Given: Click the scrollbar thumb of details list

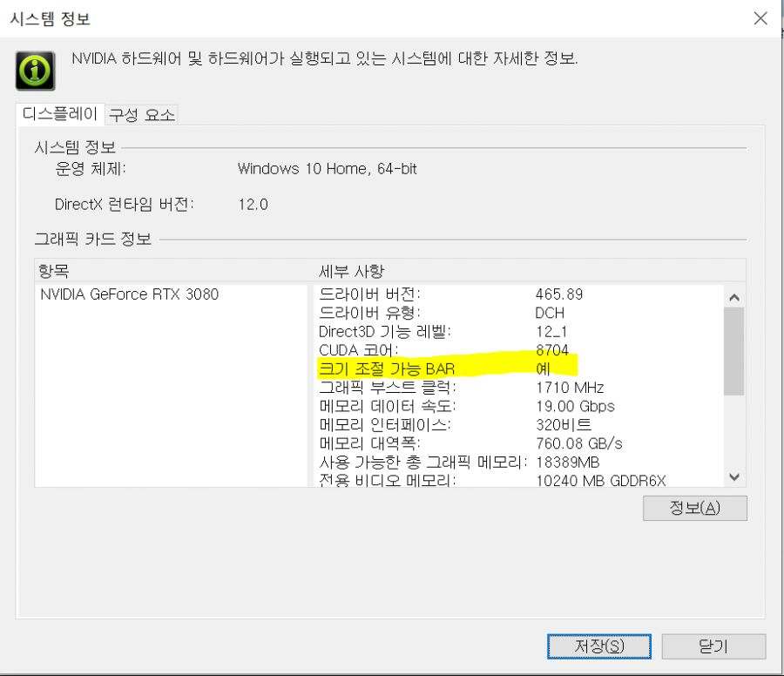Looking at the screenshot, I should click(734, 351).
